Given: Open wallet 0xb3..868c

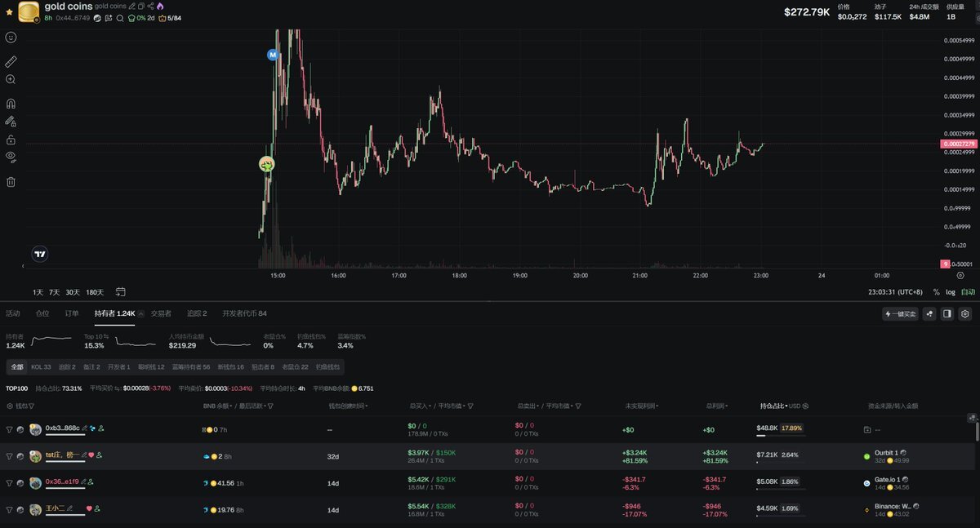Looking at the screenshot, I should (62, 428).
